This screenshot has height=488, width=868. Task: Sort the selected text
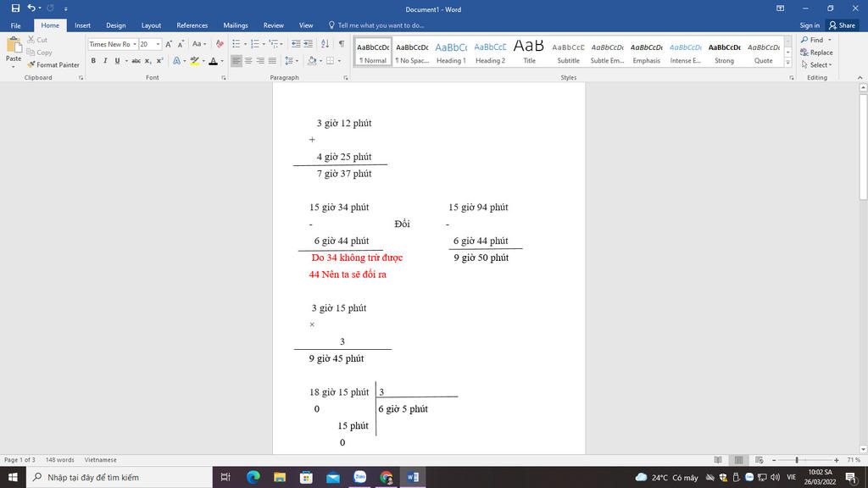325,44
